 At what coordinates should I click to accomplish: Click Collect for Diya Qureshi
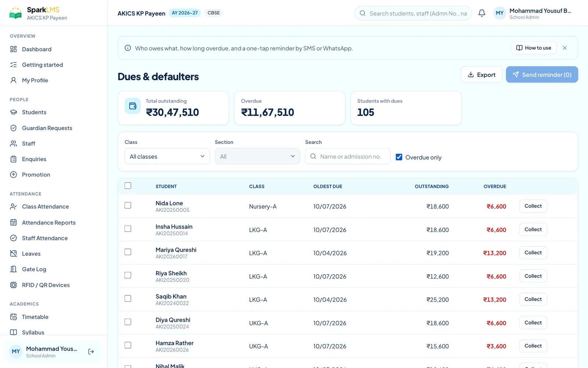pyautogui.click(x=533, y=323)
